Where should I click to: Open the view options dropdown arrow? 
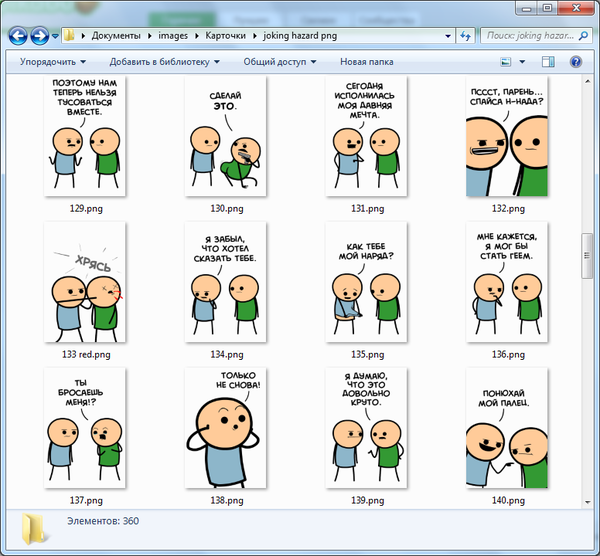tap(522, 62)
